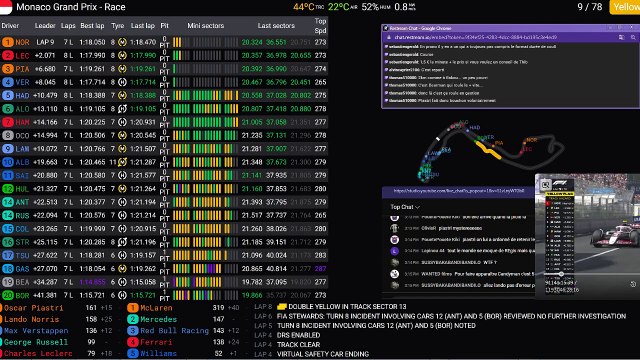The height and width of the screenshot is (360, 640).
Task: Click the back-to-tab icon on video overlay
Action: pos(545,185)
